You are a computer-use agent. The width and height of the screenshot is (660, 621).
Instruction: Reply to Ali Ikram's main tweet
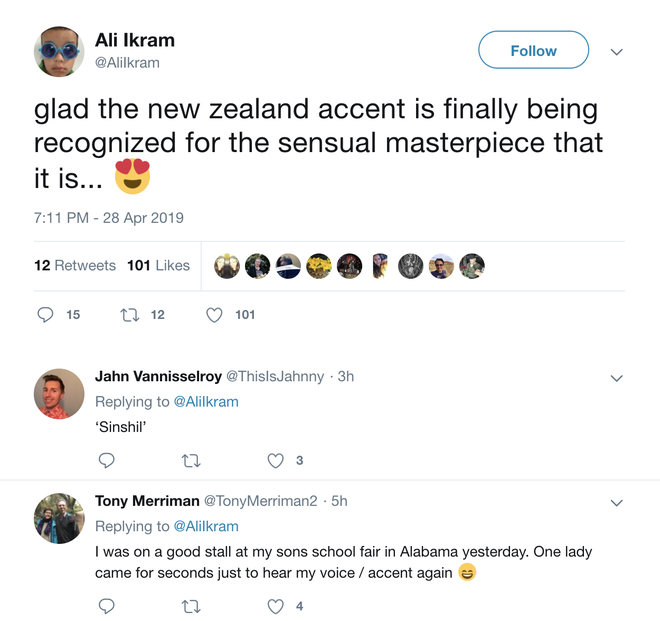coord(45,315)
